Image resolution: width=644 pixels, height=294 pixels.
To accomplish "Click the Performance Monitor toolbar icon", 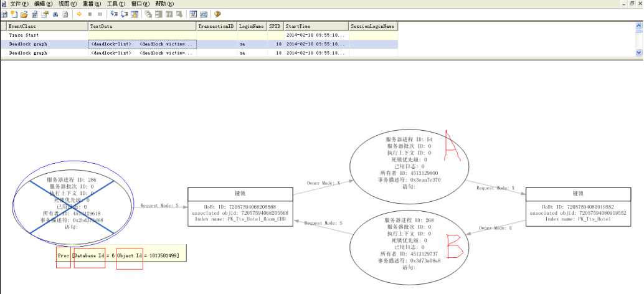I will click(x=203, y=14).
